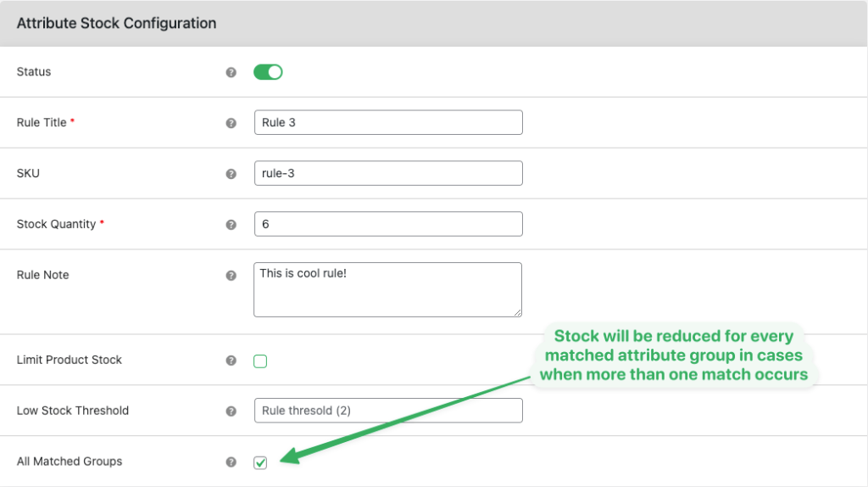
Task: Click into the SKU field with rule-3
Action: [388, 173]
